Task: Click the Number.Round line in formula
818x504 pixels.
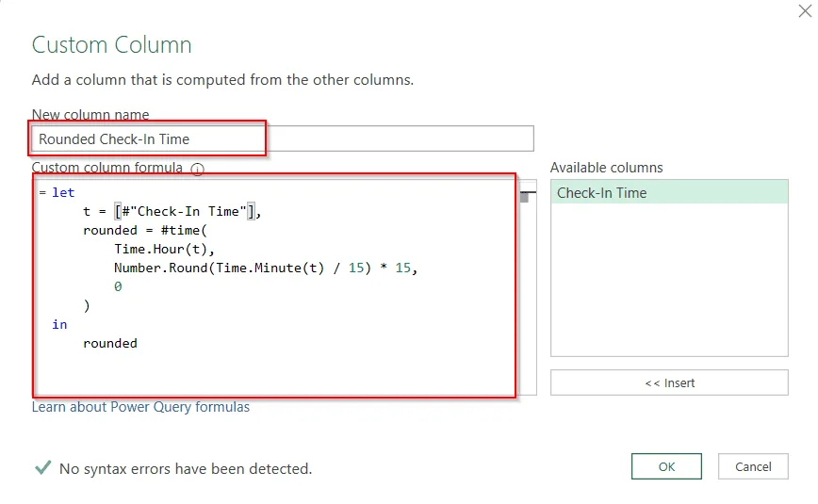Action: [266, 268]
